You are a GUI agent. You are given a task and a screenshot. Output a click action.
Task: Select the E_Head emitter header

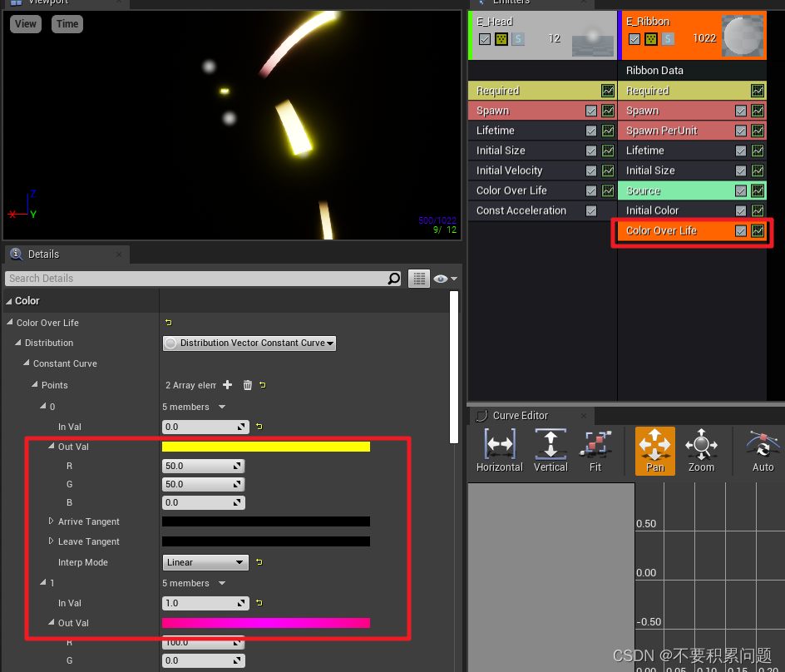pos(543,36)
